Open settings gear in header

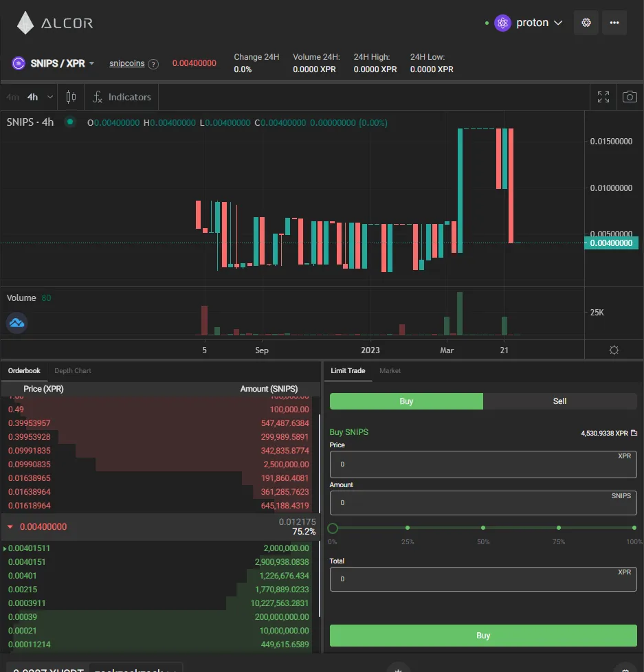click(x=586, y=23)
